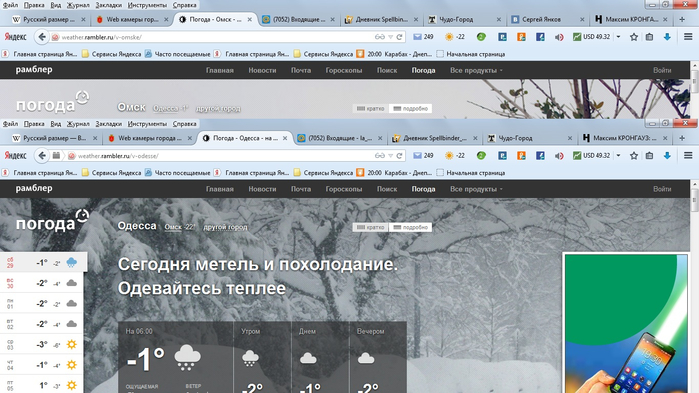This screenshot has height=393, width=699.
Task: Open address history dropdown in Omsk address bar
Action: 391,37
